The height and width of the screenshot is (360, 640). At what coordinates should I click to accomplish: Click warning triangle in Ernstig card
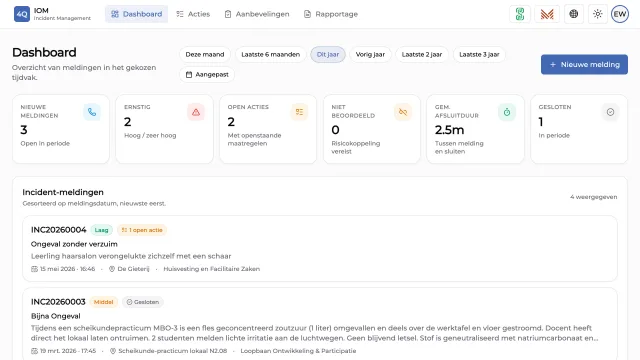click(196, 112)
